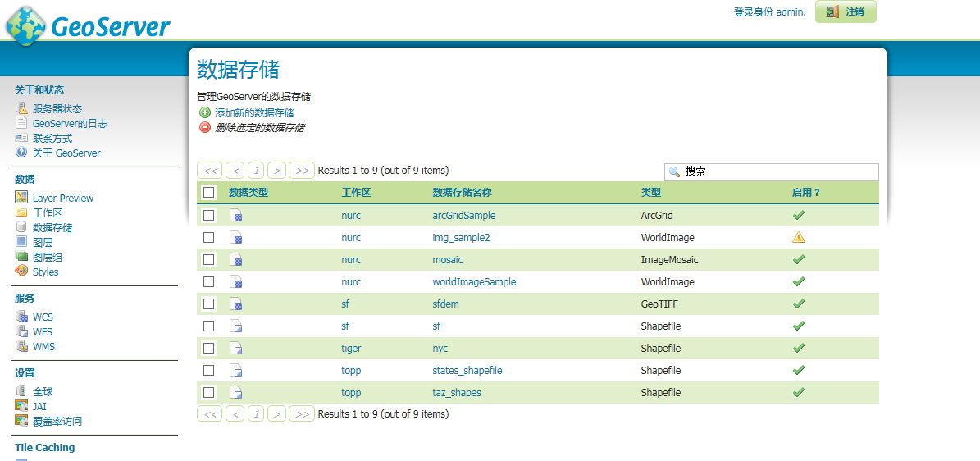Click green plus icon for 添加新的数据存储
This screenshot has width=980, height=461.
(x=205, y=113)
